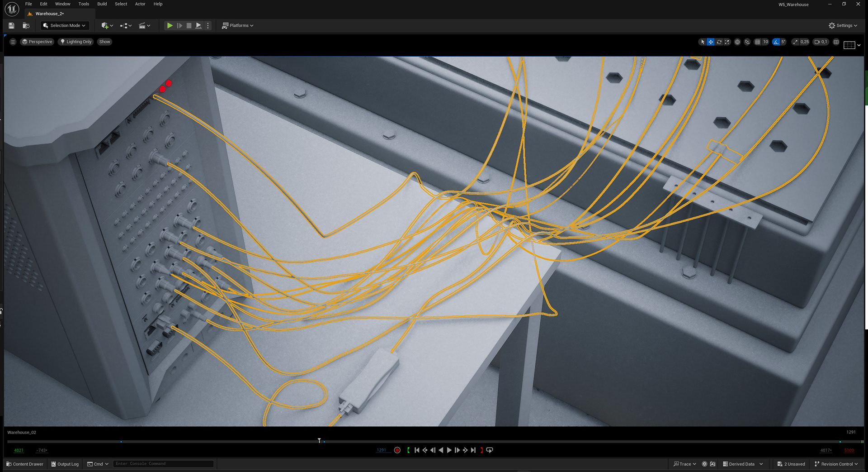Jump to sequence start button

pyautogui.click(x=417, y=450)
